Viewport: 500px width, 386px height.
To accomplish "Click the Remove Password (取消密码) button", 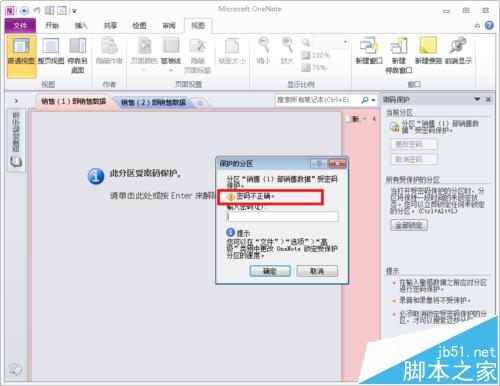I will coord(414,159).
